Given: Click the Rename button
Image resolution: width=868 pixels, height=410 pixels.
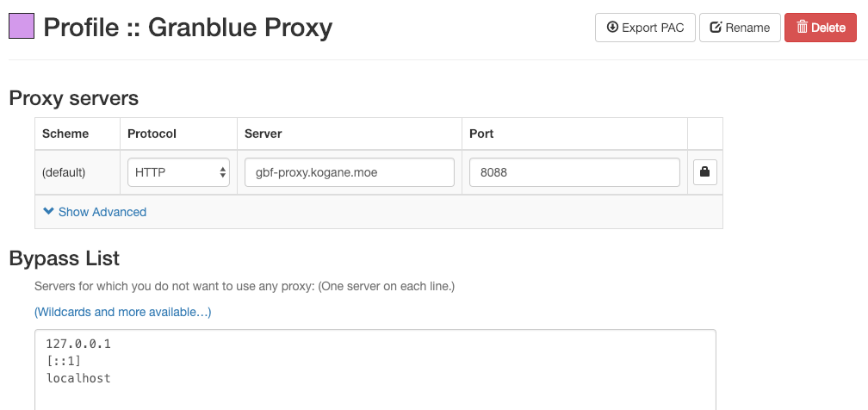Looking at the screenshot, I should 740,28.
